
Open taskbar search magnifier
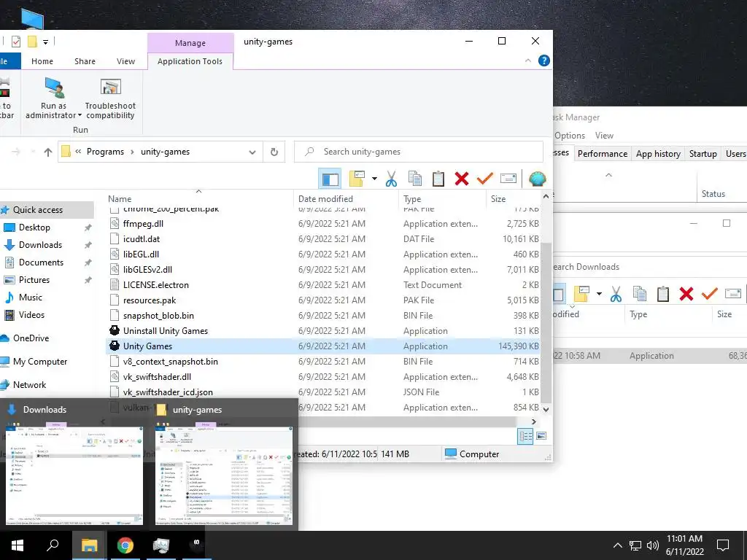point(53,545)
